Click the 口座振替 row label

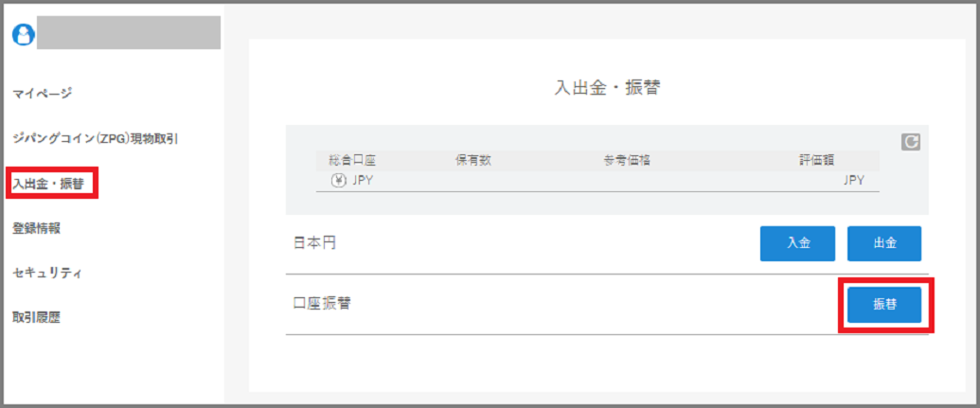[322, 304]
